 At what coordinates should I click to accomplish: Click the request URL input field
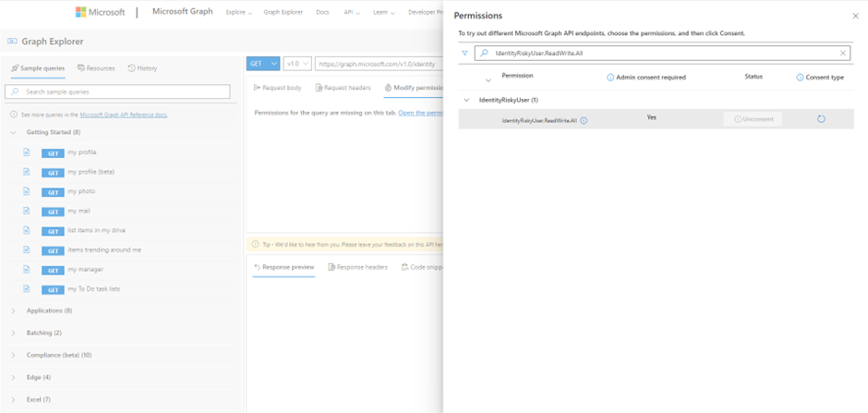pyautogui.click(x=380, y=64)
